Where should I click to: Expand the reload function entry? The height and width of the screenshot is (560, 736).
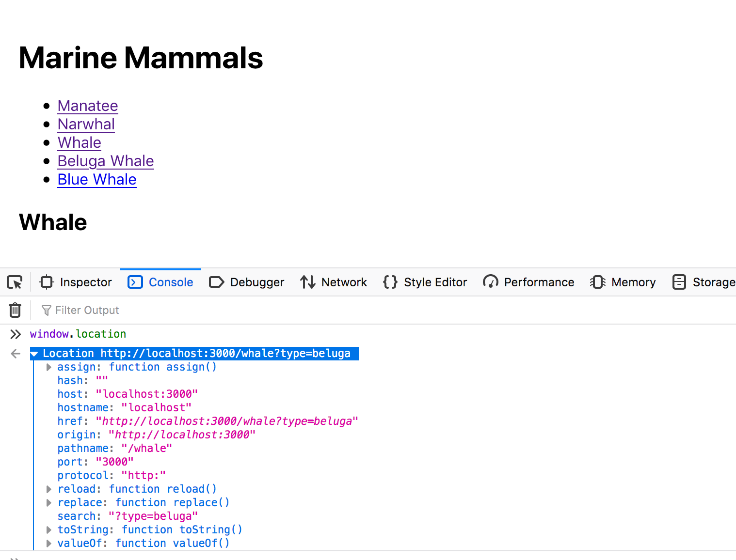pos(48,489)
